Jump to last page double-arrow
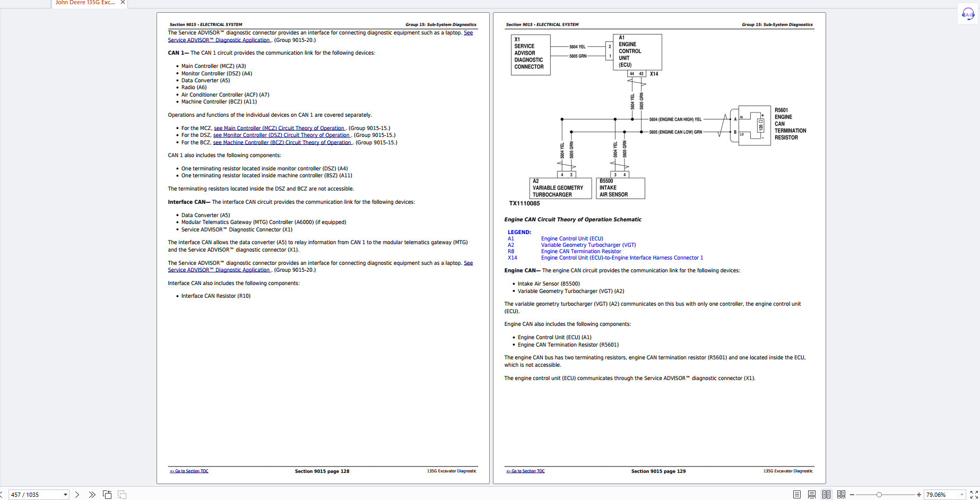Viewport: 980px width, 500px height. tap(92, 495)
